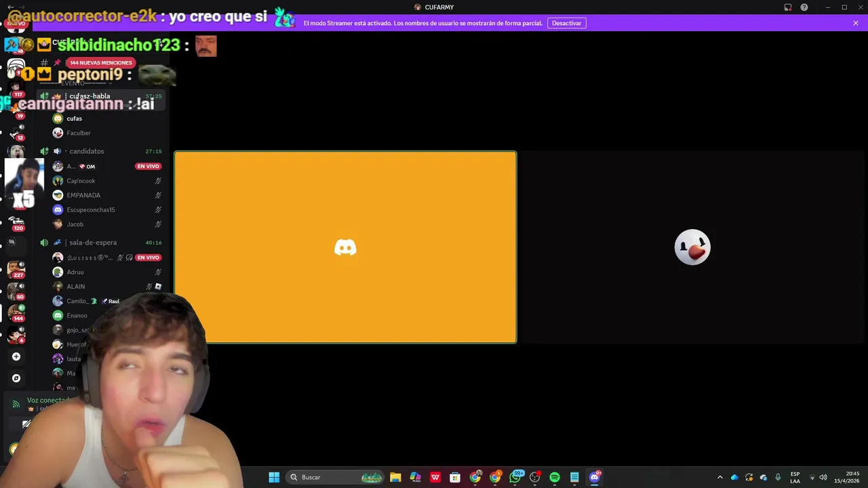
Task: Dismiss the Streamer mode banner
Action: tap(856, 23)
